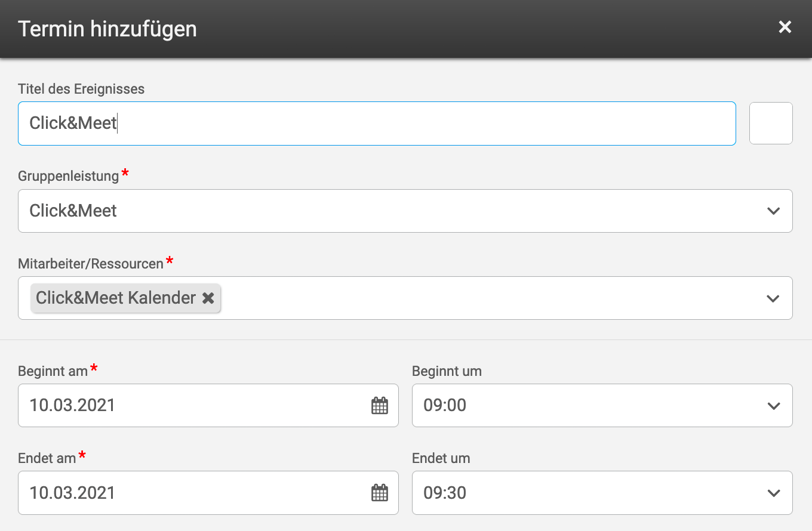Open calendar picker for Endet am
Viewport: 812px width, 531px height.
pyautogui.click(x=380, y=493)
